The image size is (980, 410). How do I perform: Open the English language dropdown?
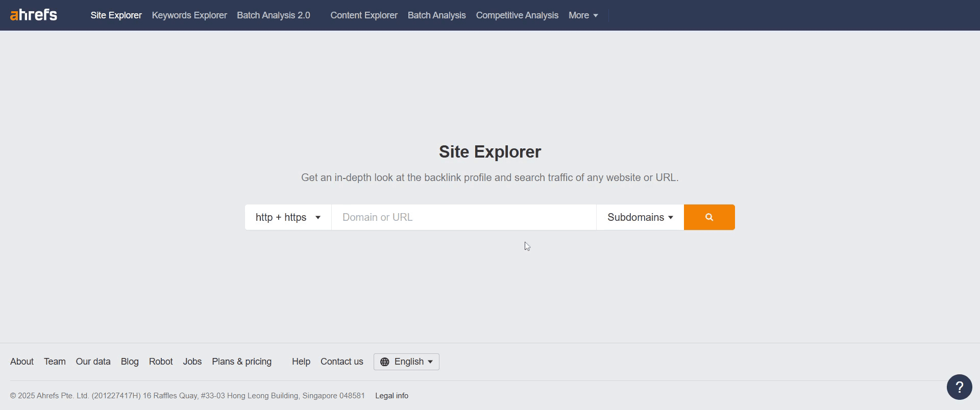[x=406, y=362]
